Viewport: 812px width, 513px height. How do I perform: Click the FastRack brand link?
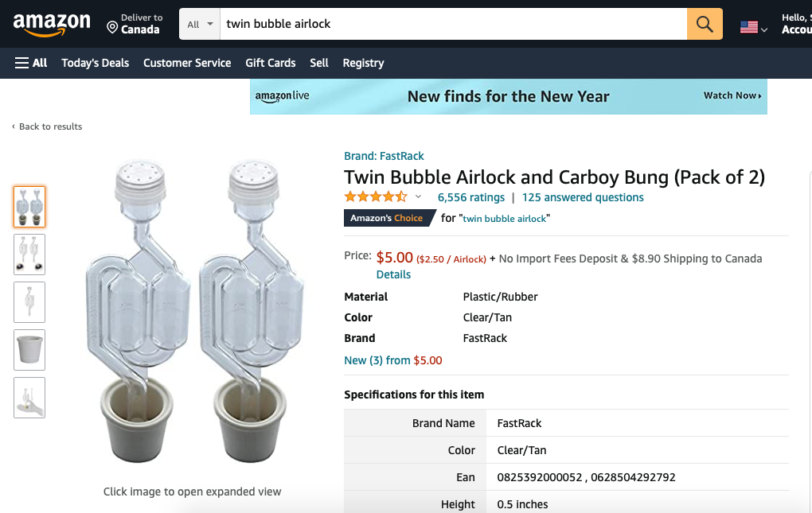pos(403,156)
